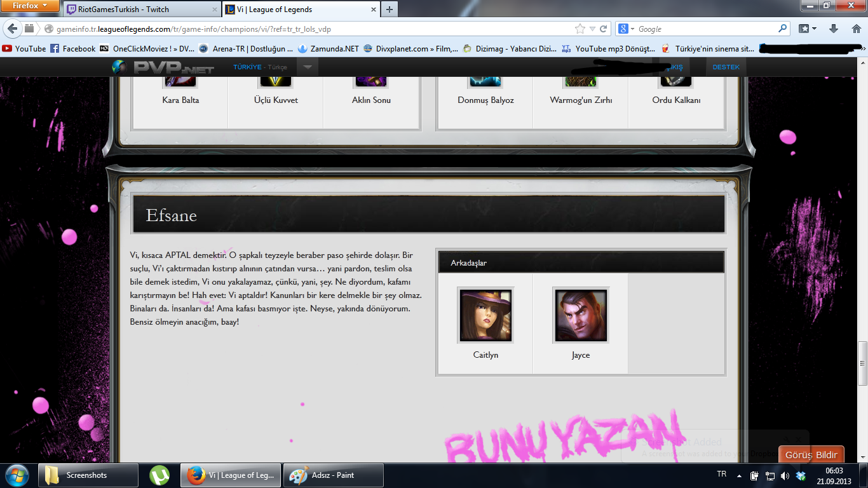Click the Görüş Bildir feedback button
Image resolution: width=868 pixels, height=488 pixels.
811,455
